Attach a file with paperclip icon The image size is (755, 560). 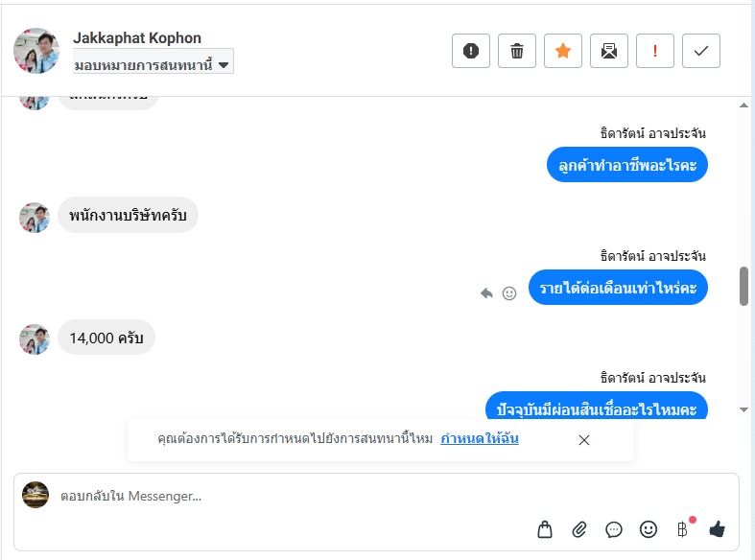click(x=579, y=529)
